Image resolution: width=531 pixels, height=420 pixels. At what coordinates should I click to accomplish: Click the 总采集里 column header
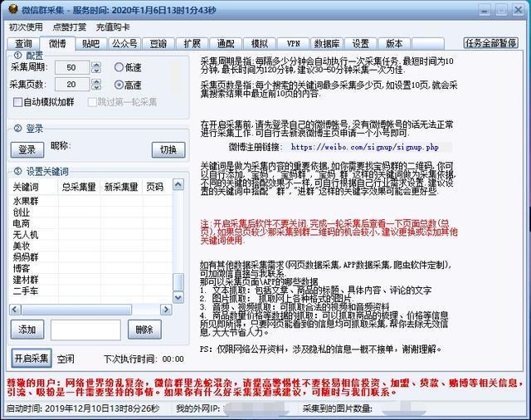[80, 187]
